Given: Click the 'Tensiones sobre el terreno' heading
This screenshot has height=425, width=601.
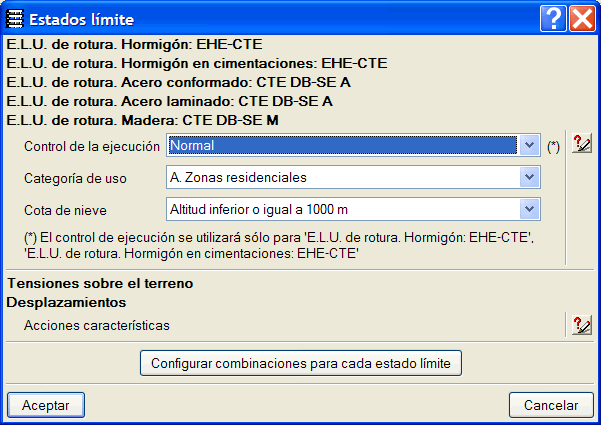Looking at the screenshot, I should pos(100,283).
